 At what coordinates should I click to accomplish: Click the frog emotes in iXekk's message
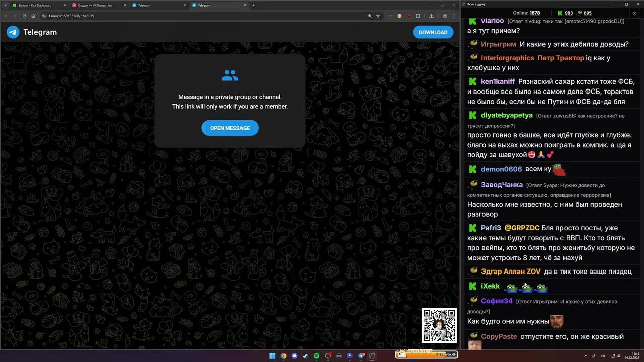click(526, 288)
